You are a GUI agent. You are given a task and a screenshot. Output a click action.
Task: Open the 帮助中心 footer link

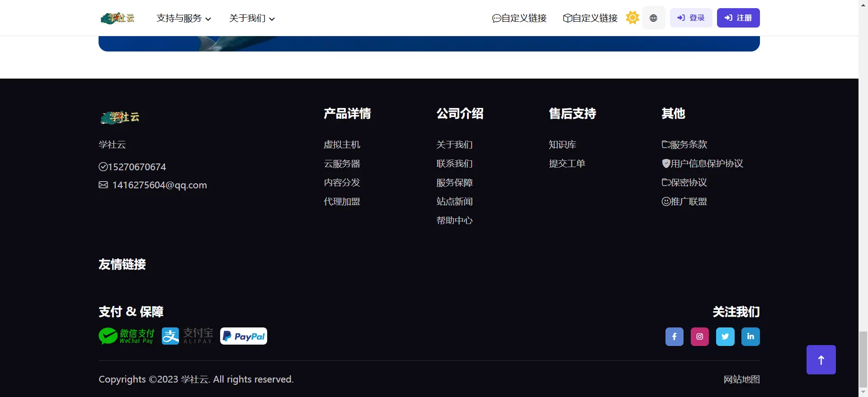(454, 220)
